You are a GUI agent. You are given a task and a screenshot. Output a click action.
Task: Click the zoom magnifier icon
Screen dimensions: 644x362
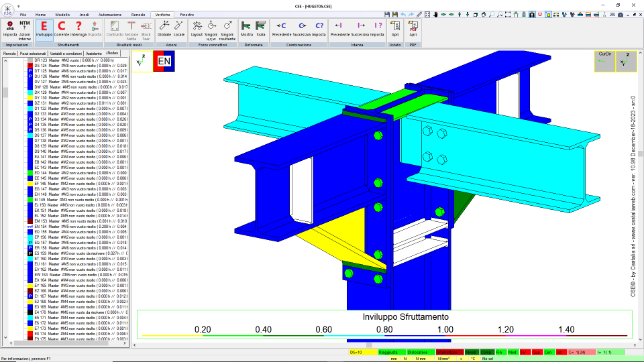point(492,14)
